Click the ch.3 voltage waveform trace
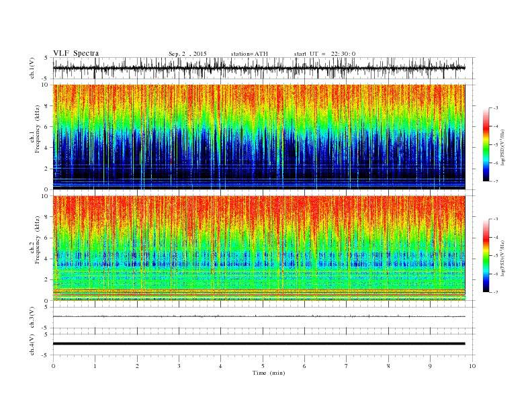 [x=259, y=316]
